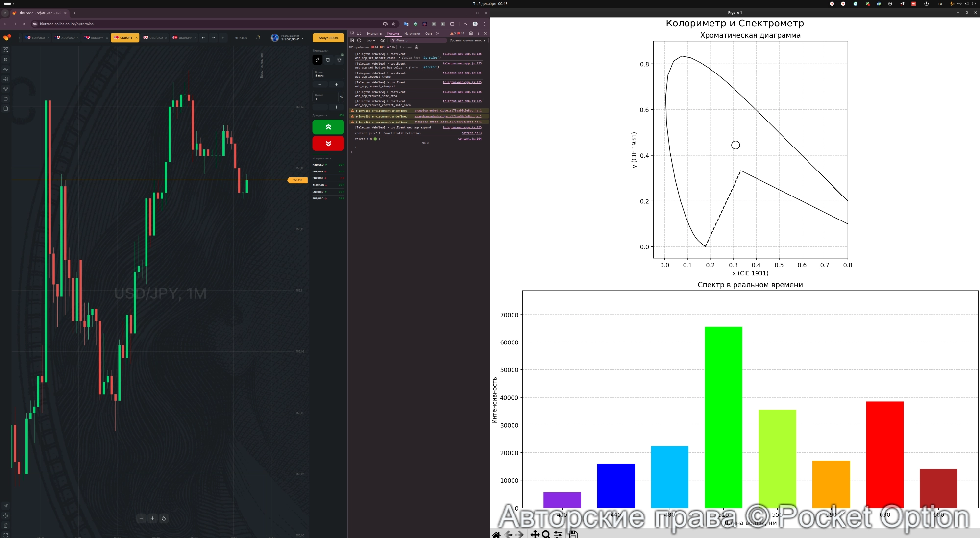Screen dimensions: 980x538
Task: Toggle live expression eye icon in console
Action: 383,40
